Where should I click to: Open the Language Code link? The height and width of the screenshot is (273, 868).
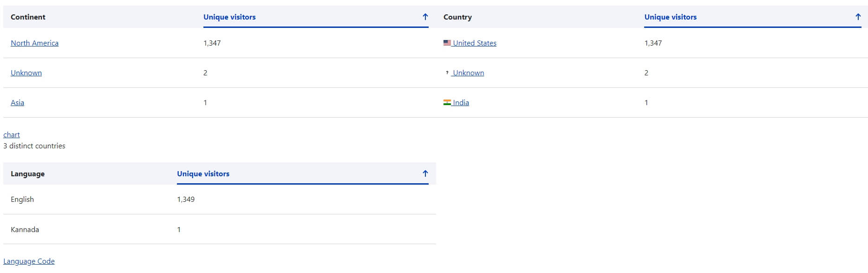coord(29,261)
